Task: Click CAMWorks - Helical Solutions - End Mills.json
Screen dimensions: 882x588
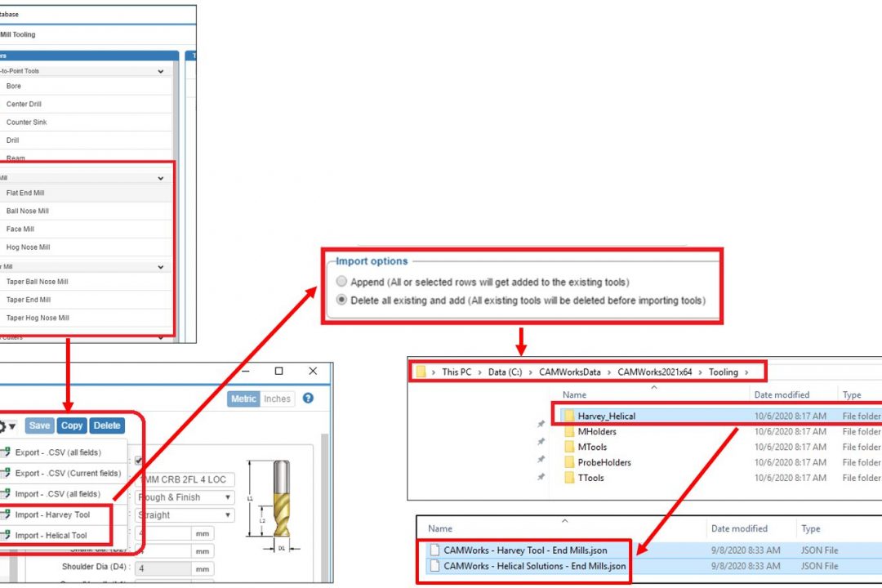Action: (534, 566)
